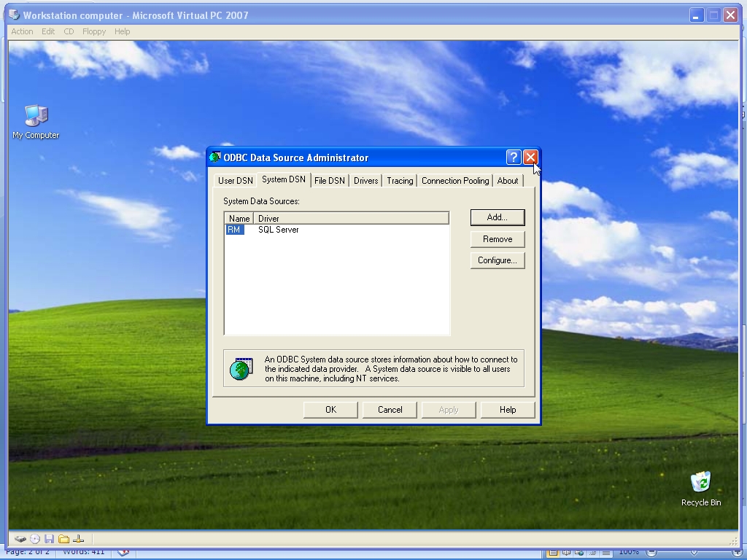Click the CD drive status icon
This screenshot has height=560, width=747.
click(x=35, y=539)
